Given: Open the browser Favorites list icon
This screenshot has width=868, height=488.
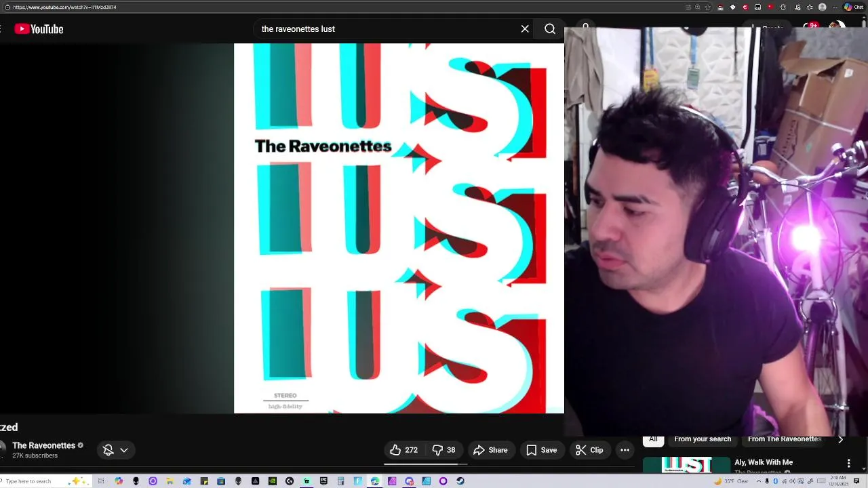Looking at the screenshot, I should [810, 7].
